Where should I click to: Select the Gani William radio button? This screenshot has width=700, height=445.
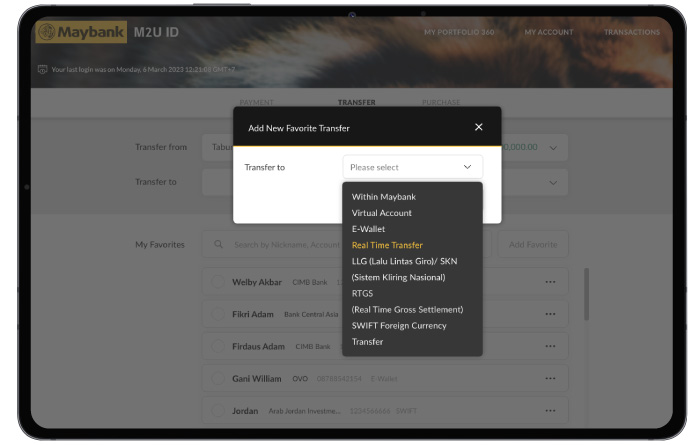click(218, 378)
